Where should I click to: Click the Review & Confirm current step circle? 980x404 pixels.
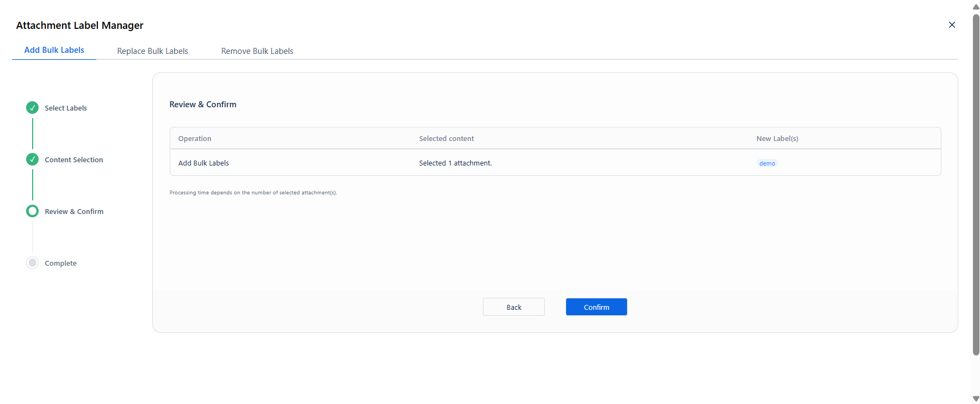33,211
